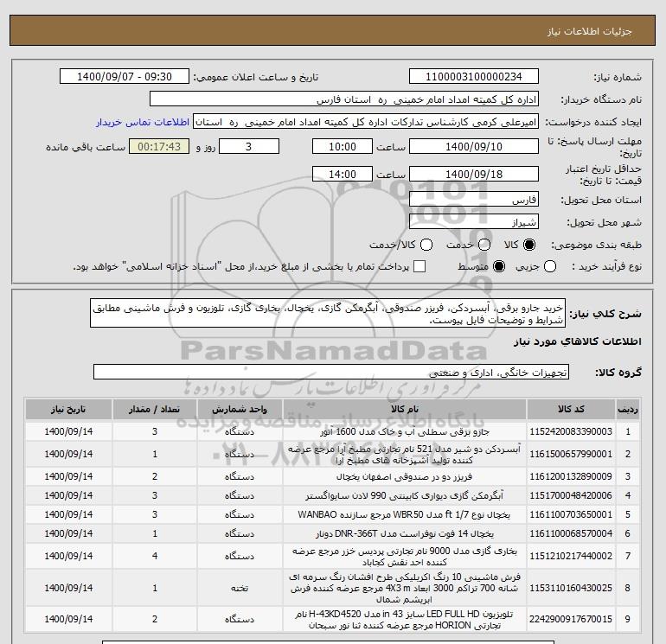666x644 pixels.
Task: Click the ردیف column header
Action: (628, 409)
